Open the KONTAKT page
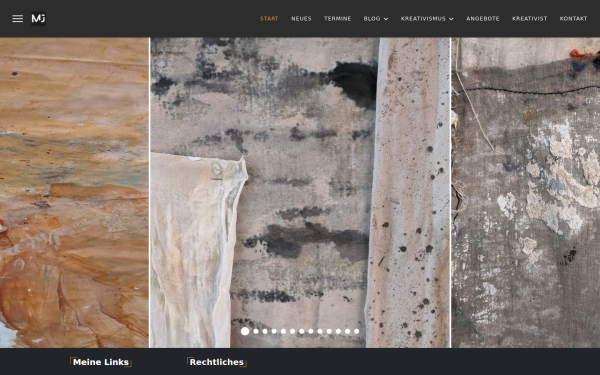The width and height of the screenshot is (600, 375). [x=573, y=19]
